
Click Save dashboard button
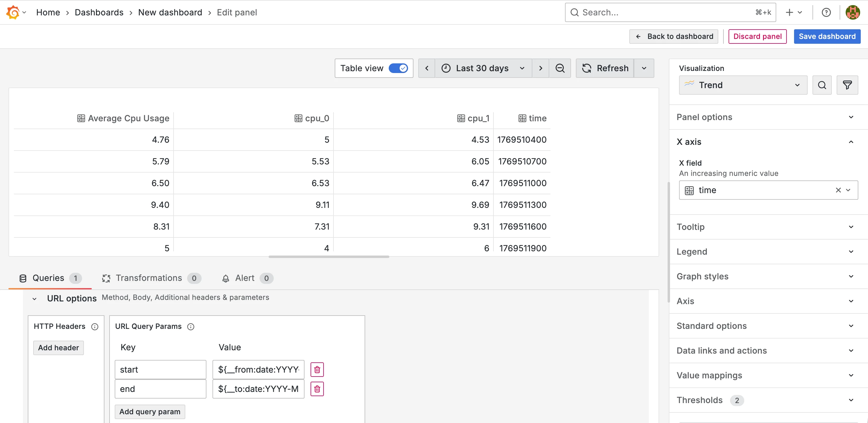(827, 37)
